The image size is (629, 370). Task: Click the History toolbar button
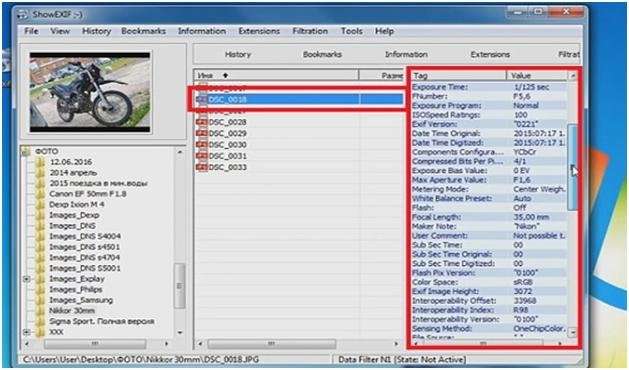click(237, 54)
